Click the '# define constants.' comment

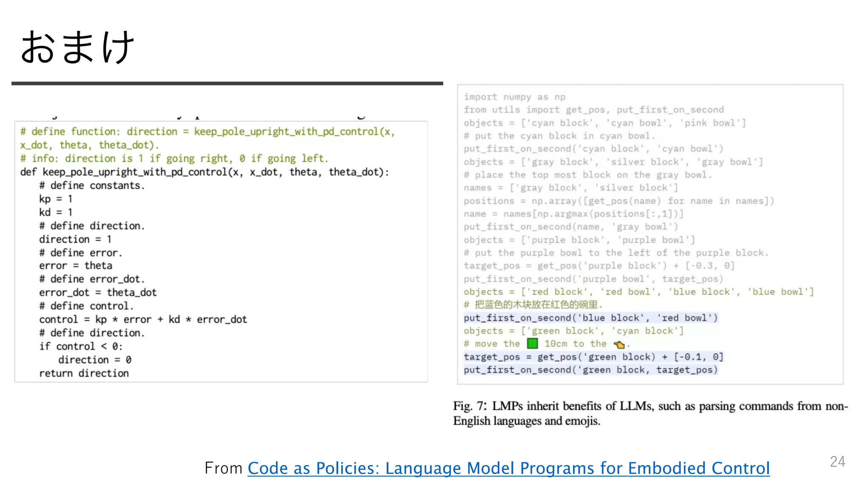92,186
